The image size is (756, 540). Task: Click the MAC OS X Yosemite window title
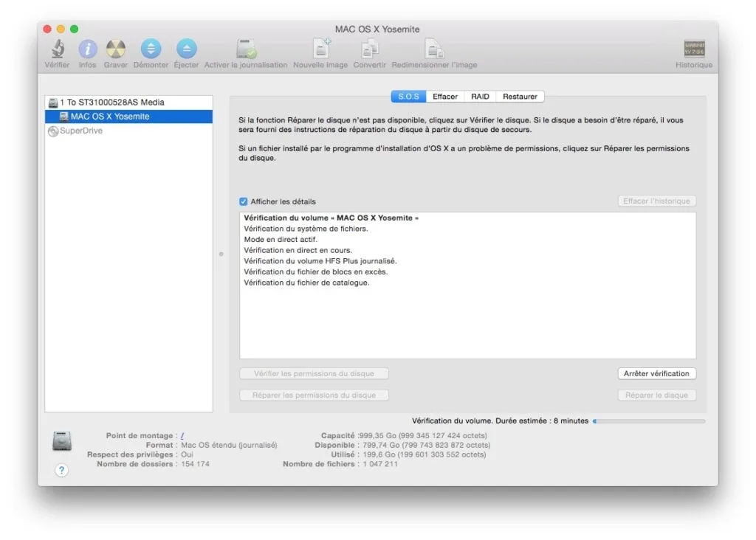click(x=377, y=29)
